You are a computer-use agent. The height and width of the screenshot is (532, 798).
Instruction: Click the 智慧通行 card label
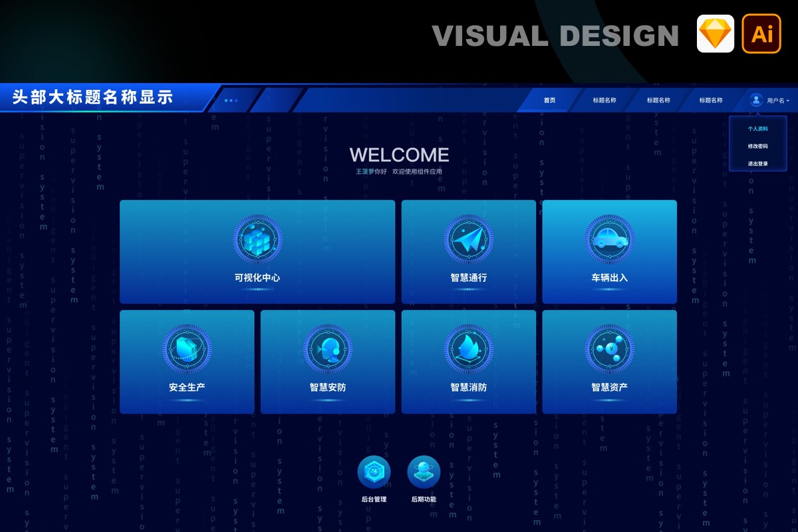(469, 278)
